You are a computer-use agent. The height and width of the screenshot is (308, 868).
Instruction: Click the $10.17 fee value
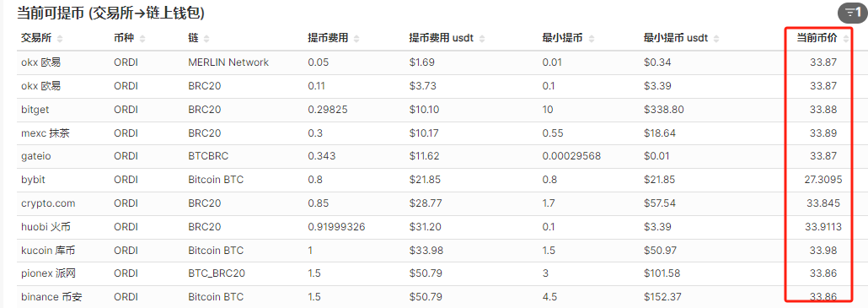(424, 133)
